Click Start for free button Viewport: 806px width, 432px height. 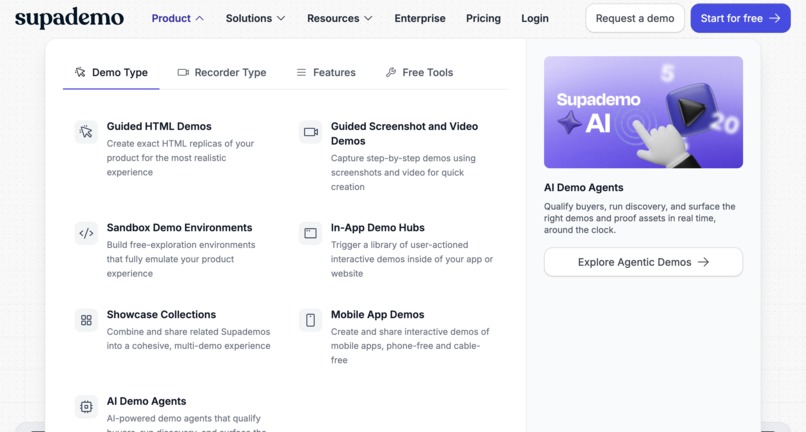[x=740, y=19]
